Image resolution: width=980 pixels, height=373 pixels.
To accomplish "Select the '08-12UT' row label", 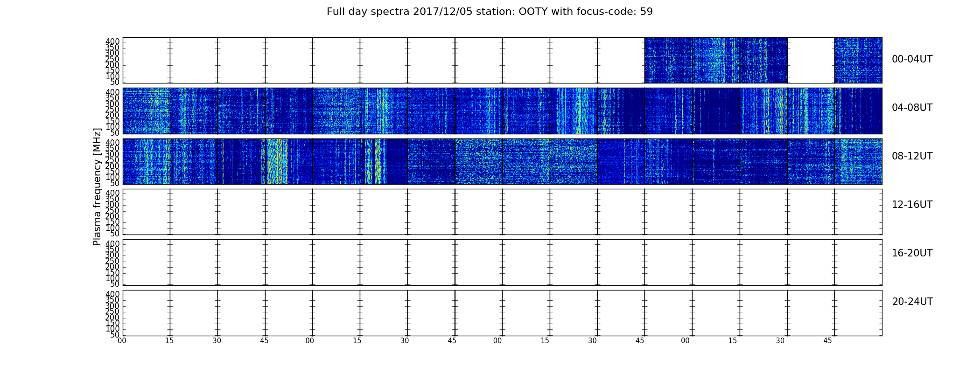I will coord(912,156).
